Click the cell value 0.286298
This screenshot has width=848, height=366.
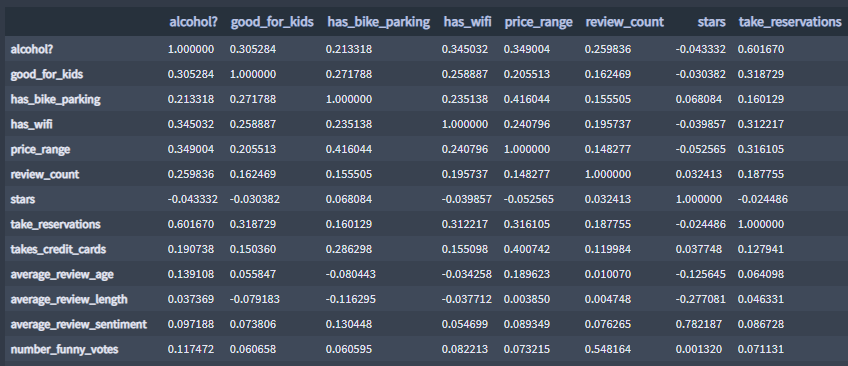349,249
